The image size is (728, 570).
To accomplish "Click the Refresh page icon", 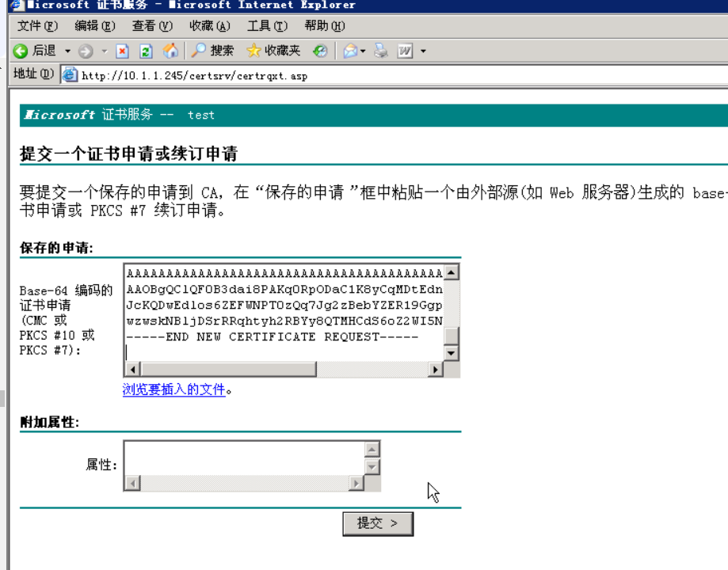I will tap(147, 51).
